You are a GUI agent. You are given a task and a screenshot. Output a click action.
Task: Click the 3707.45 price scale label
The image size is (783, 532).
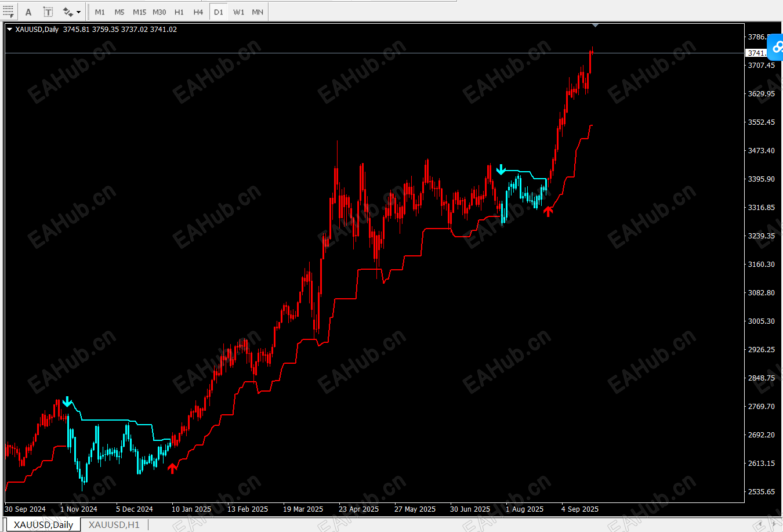(x=761, y=65)
